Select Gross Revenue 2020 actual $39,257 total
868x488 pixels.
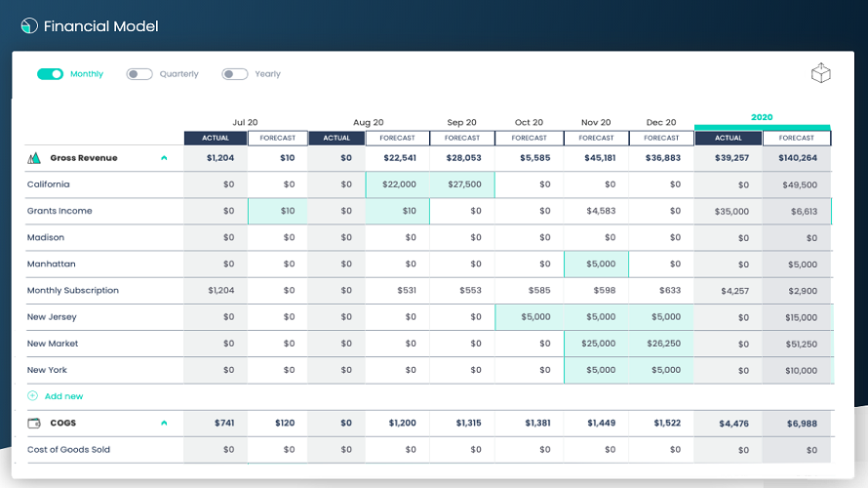tap(729, 158)
